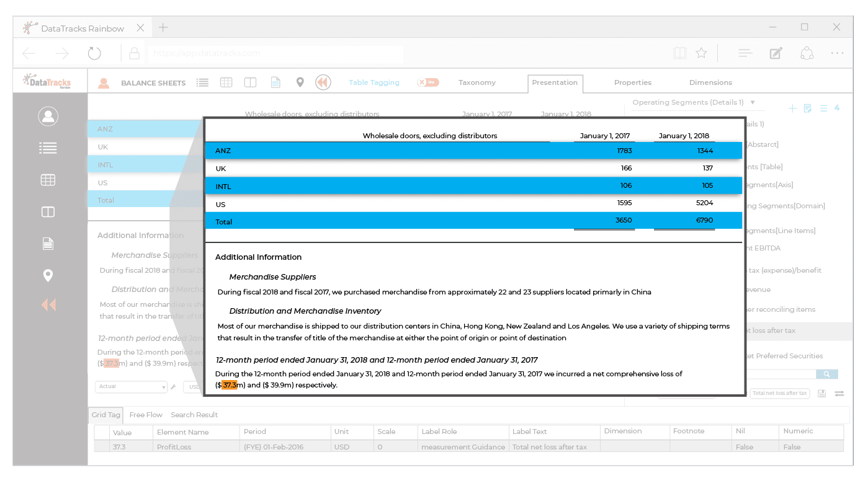Open the browser share circular icon

pyautogui.click(x=807, y=53)
